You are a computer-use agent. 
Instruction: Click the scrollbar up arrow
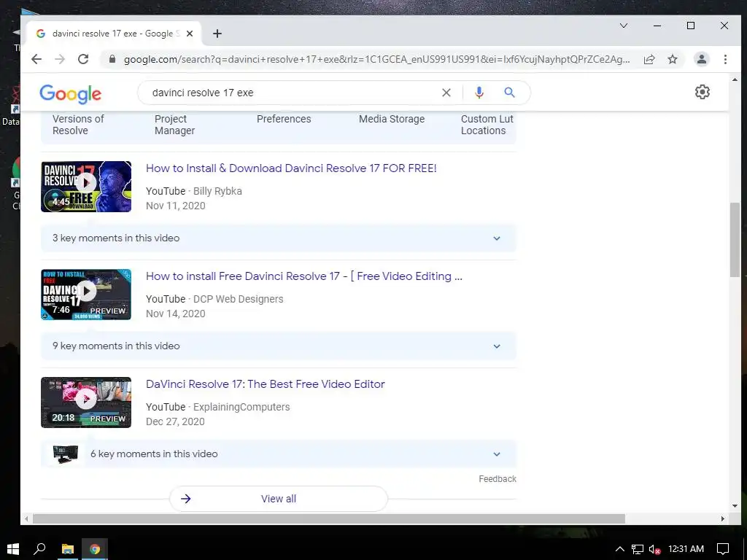click(x=735, y=79)
